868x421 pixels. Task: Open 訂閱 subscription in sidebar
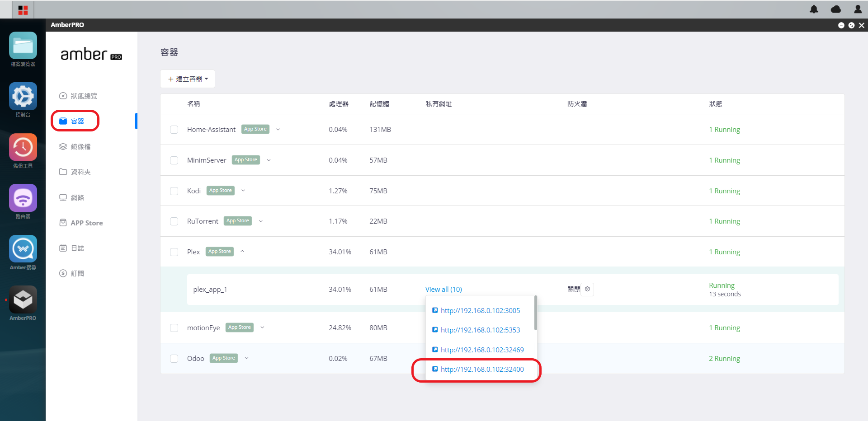[x=72, y=273]
